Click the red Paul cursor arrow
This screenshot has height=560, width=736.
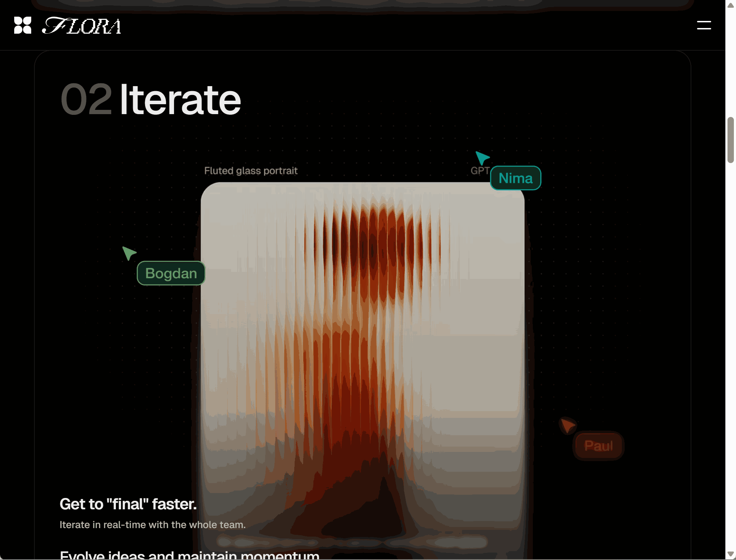tap(567, 425)
